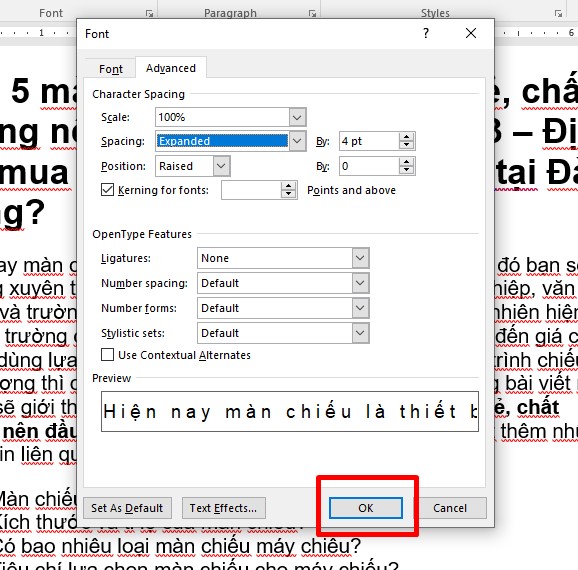Decrease Spacing By value down arrow

pos(406,145)
